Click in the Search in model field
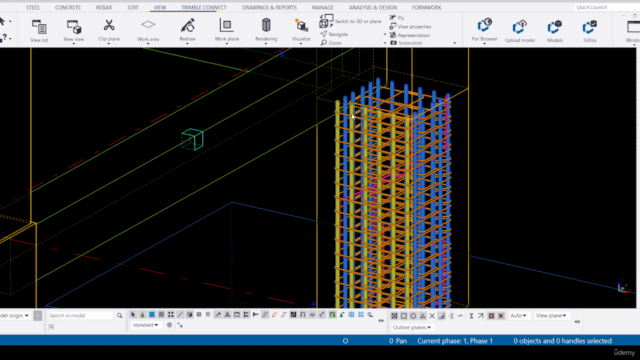Screen dimensions: 640x360 (80, 316)
